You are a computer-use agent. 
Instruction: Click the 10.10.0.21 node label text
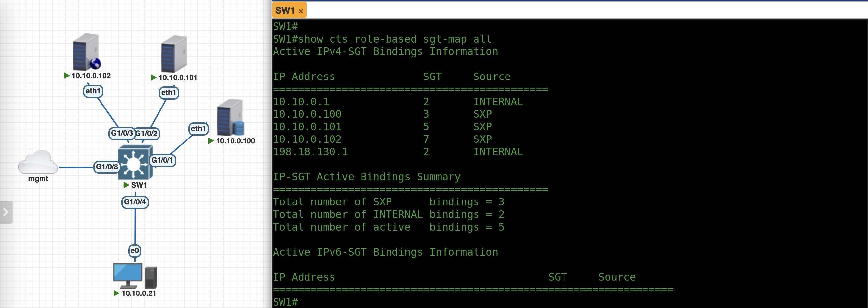coord(138,293)
